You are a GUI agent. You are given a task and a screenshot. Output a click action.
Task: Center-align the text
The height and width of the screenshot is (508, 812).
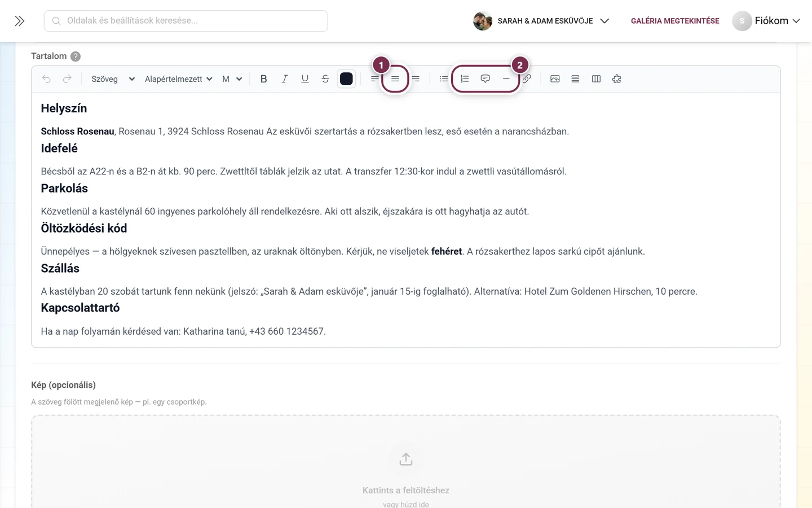395,79
